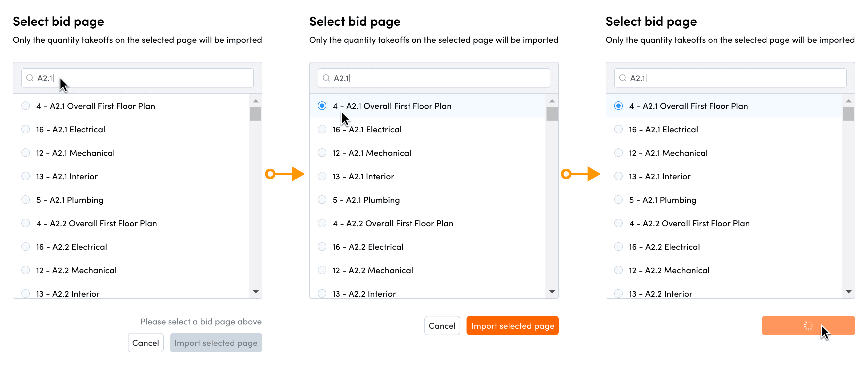
Task: Click the scroll up arrow in the first list
Action: tap(256, 101)
